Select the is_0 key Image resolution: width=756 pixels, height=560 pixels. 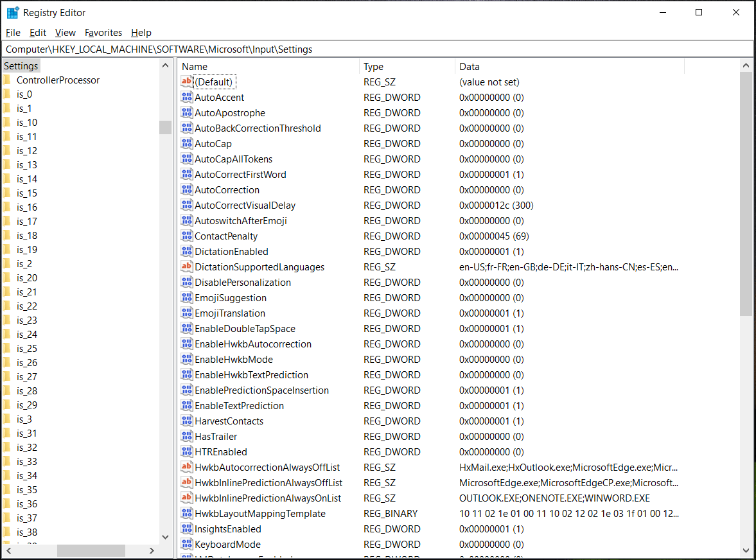click(24, 94)
